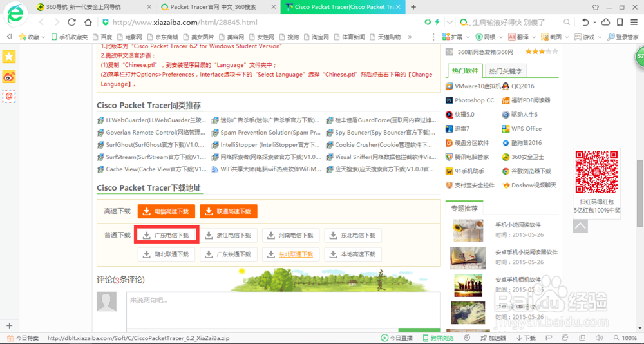Click the browser back arrow
Image resolution: width=644 pixels, height=344 pixels.
pos(41,22)
